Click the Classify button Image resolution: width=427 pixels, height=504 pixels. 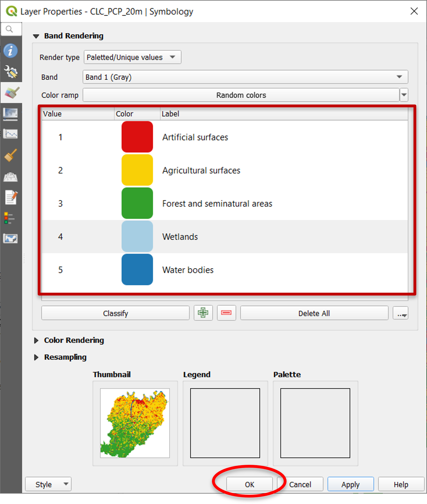click(115, 313)
